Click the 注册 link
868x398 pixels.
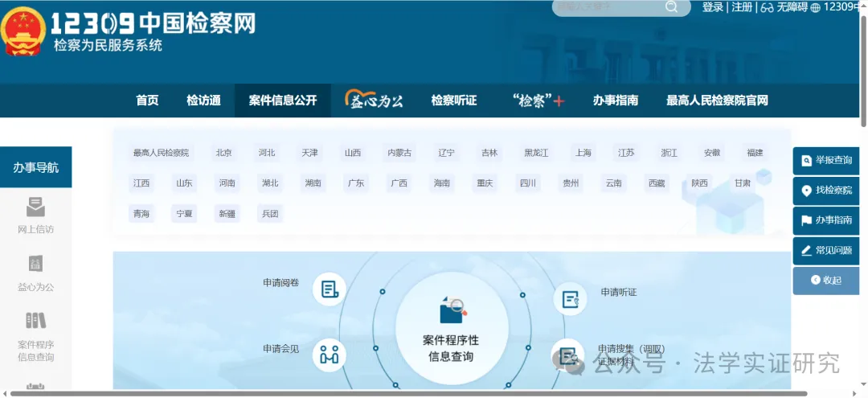tap(743, 7)
